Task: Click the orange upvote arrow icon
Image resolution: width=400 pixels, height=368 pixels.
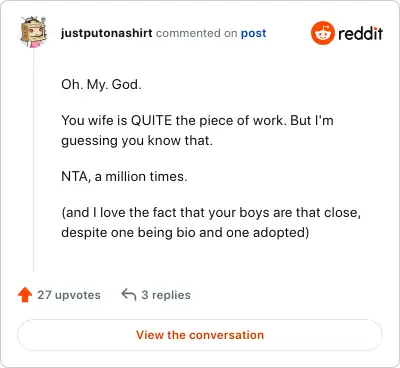Action: [x=25, y=295]
